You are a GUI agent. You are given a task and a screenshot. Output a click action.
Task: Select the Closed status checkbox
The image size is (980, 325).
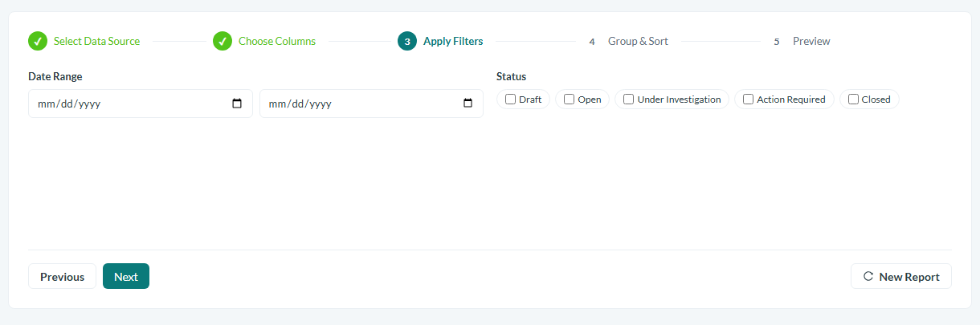coord(853,100)
